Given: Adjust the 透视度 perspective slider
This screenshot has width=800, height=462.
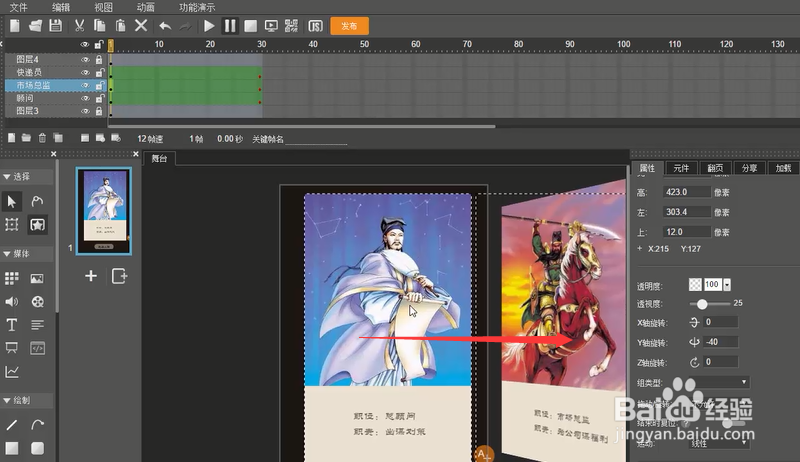Looking at the screenshot, I should [702, 304].
